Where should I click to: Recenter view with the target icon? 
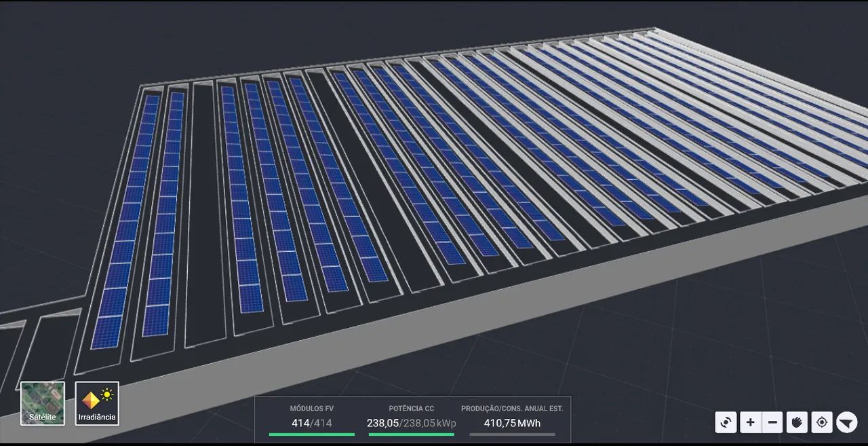pyautogui.click(x=821, y=422)
